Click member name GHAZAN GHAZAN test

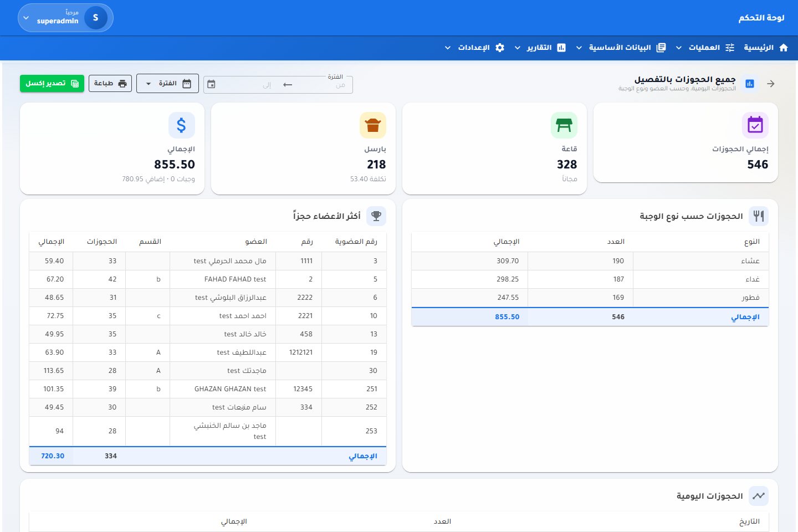tap(231, 389)
